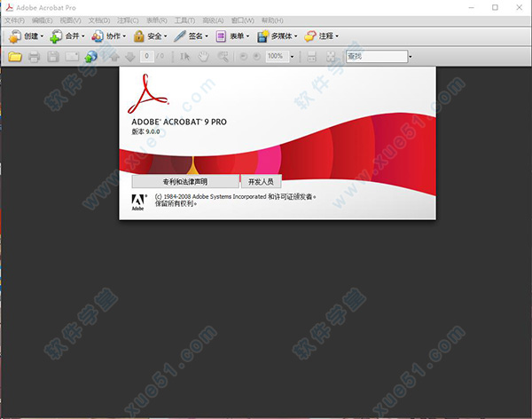Click the 专利和法律声明 button
This screenshot has height=419, width=532.
coord(185,181)
